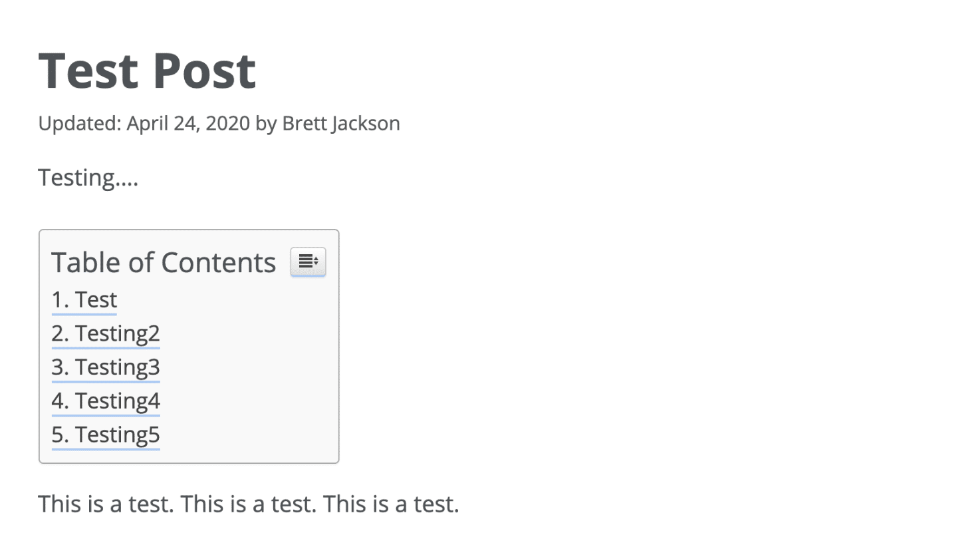The image size is (980, 547).
Task: Click the date April 24, 2020
Action: pyautogui.click(x=188, y=124)
